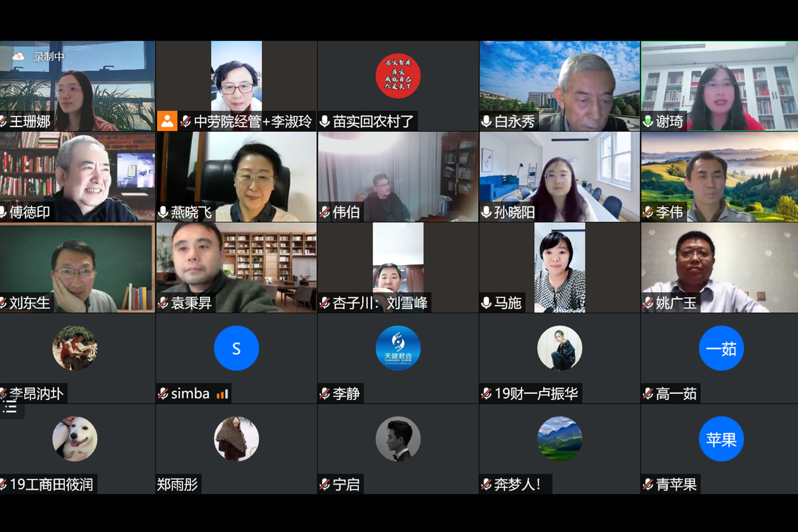This screenshot has width=798, height=532.
Task: Click the microphone icon beside 马施
Action: pyautogui.click(x=486, y=303)
